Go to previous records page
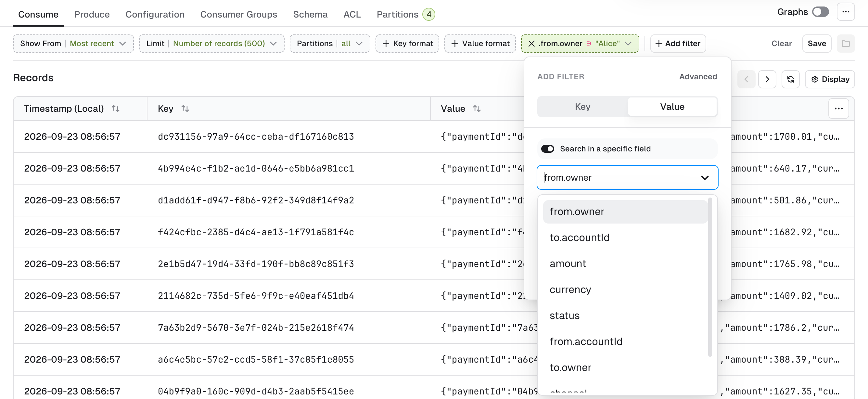Viewport: 868px width, 399px height. pyautogui.click(x=747, y=79)
